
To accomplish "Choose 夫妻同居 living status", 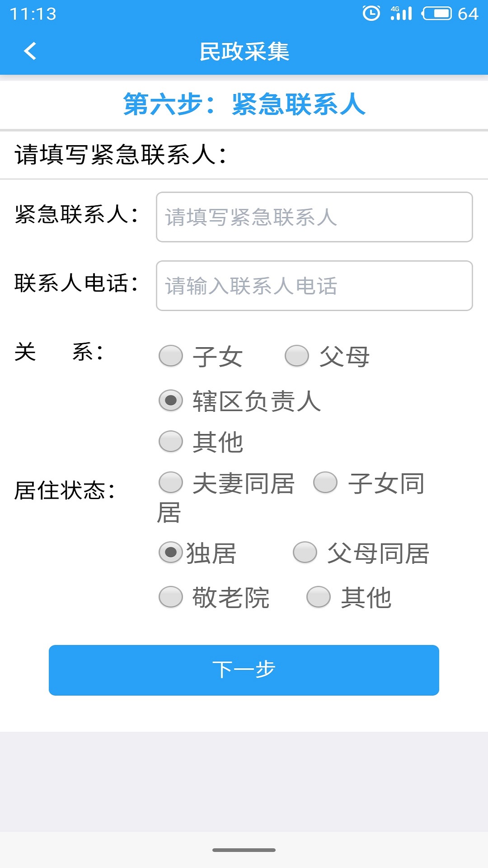I will tap(171, 482).
